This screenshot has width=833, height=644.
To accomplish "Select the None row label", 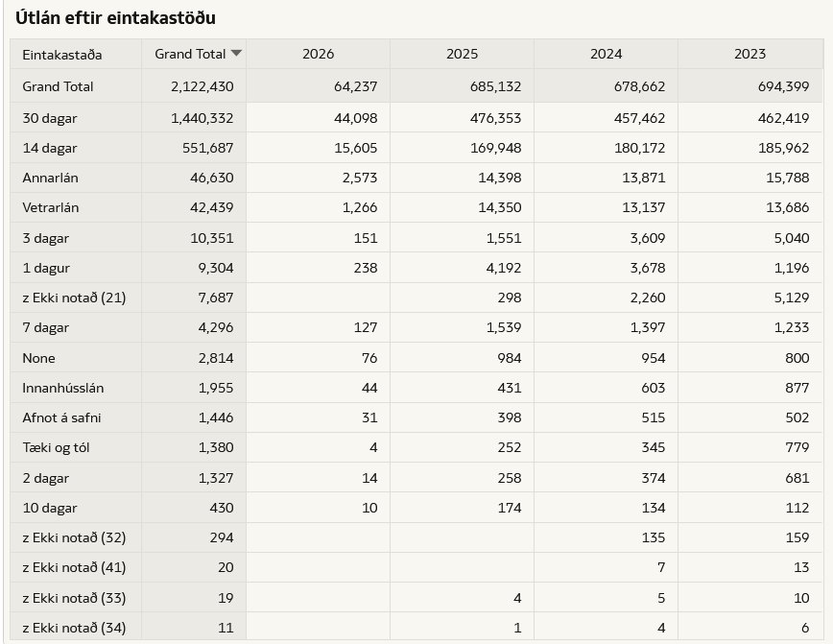I will click(39, 358).
